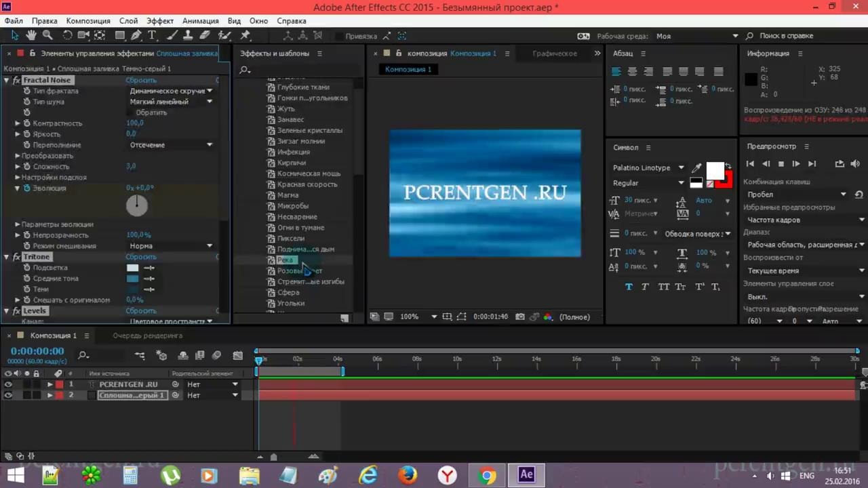
Task: Collapse the Эволюция property
Action: 18,188
